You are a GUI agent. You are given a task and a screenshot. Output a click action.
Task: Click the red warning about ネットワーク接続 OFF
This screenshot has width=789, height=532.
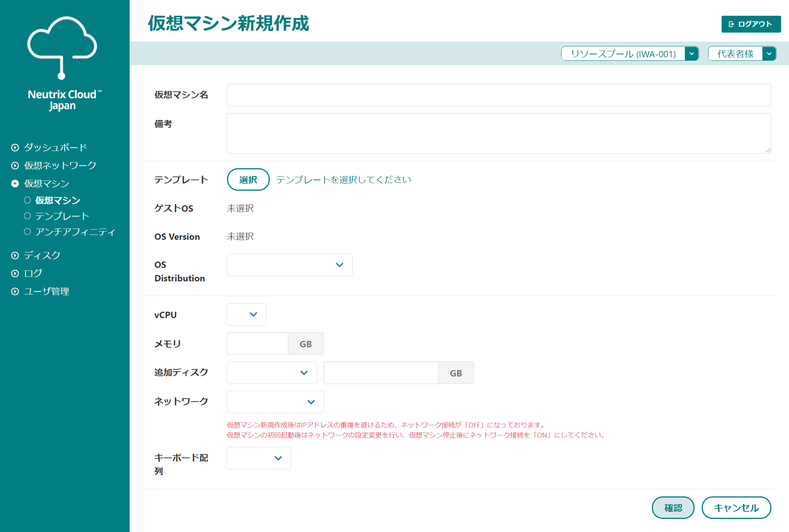pos(387,425)
